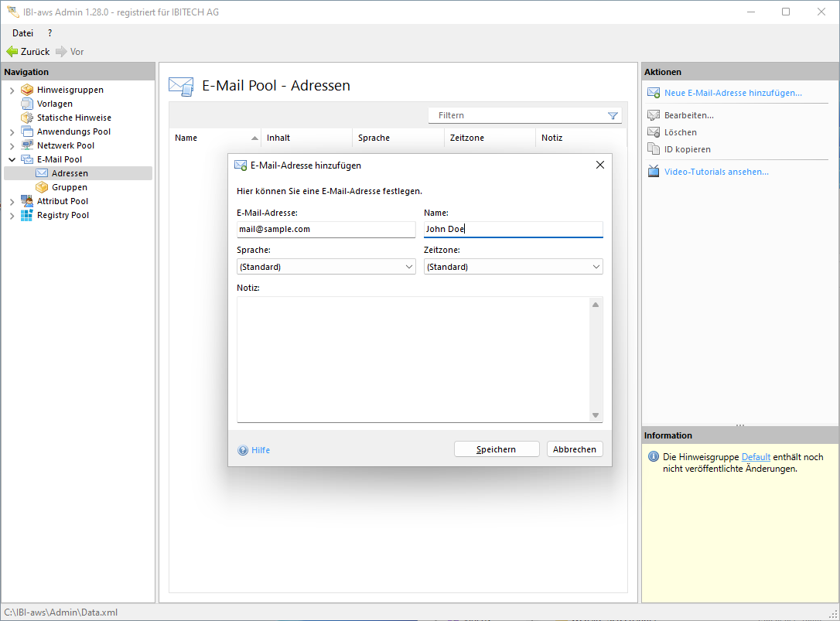The image size is (840, 621).
Task: Expand the Anwendungs Pool tree node
Action: coord(12,131)
